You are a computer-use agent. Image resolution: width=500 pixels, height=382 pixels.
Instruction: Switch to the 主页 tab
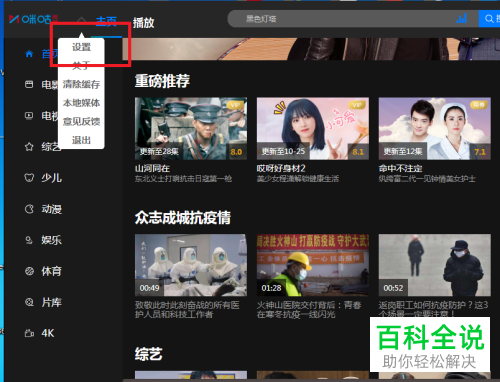pos(106,22)
